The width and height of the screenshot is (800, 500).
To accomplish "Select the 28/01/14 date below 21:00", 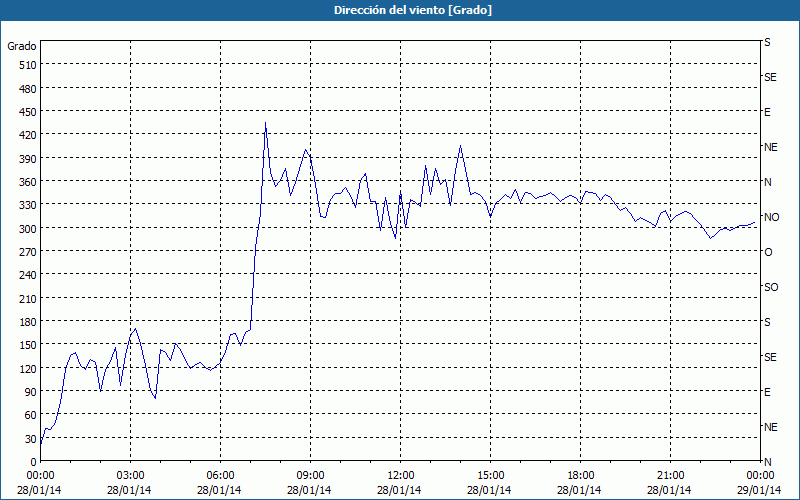I will [x=669, y=491].
